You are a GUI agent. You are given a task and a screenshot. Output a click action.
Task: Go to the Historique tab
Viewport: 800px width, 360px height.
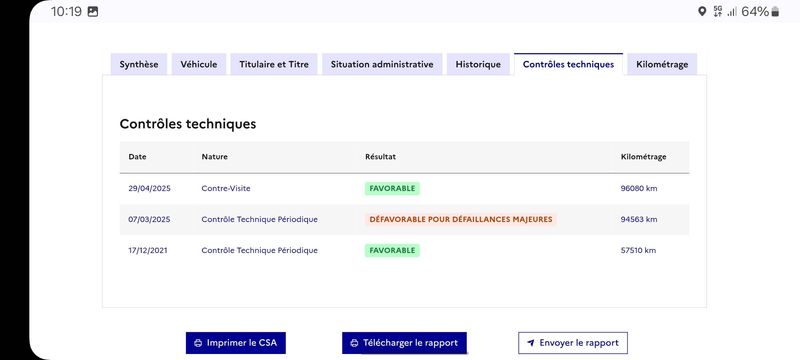(x=478, y=64)
